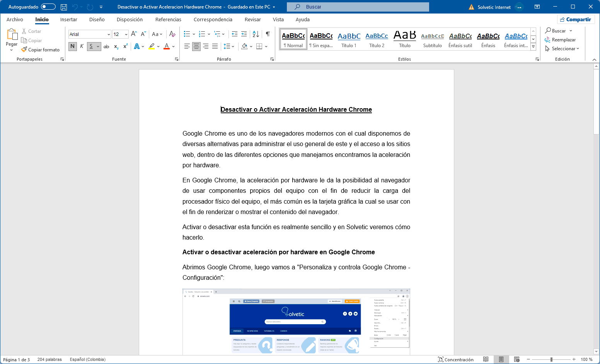The height and width of the screenshot is (364, 600).
Task: Sort text with the A-Z icon
Action: [256, 34]
